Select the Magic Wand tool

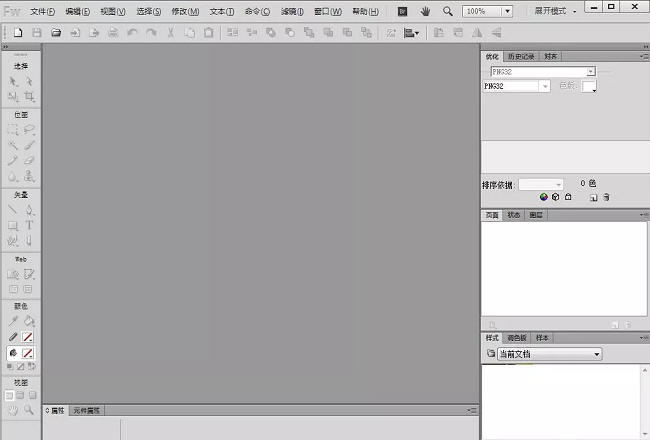coord(13,145)
